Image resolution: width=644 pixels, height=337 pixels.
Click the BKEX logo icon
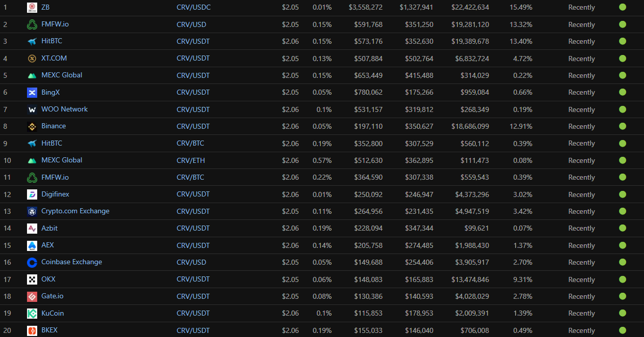click(x=32, y=330)
